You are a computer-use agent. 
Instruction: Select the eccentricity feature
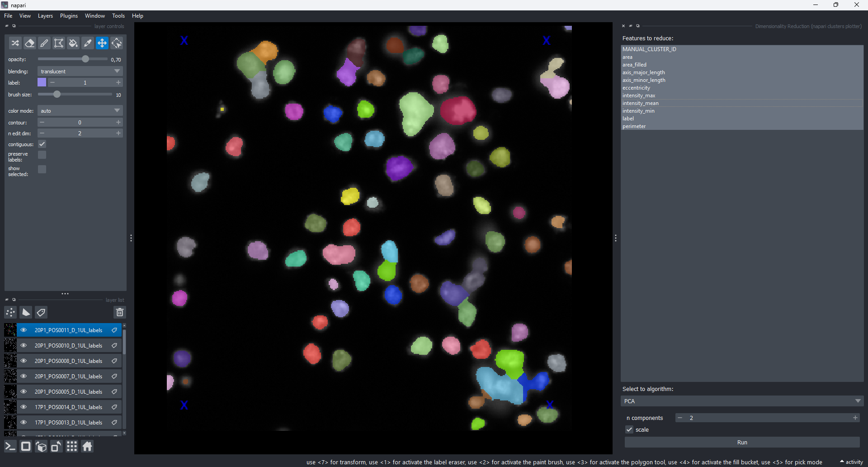tap(742, 88)
